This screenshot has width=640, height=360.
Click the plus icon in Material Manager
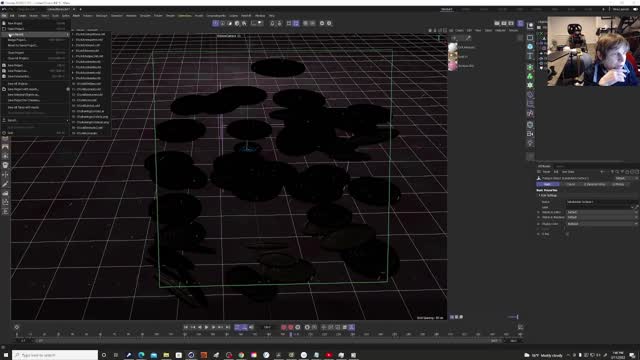454,38
